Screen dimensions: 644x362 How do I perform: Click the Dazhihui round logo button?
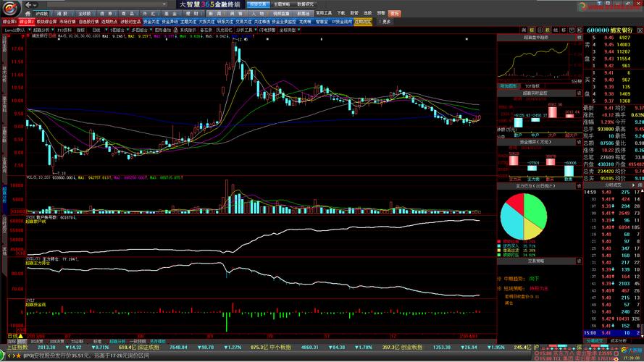click(x=11, y=8)
